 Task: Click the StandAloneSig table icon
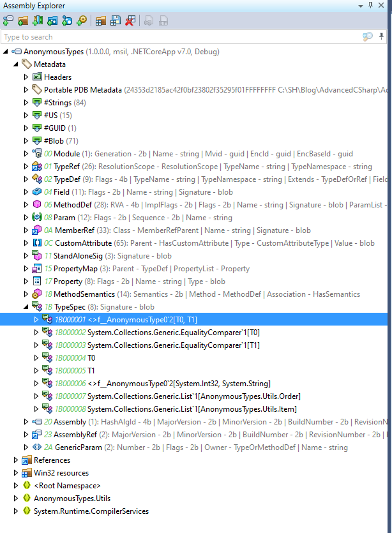[37, 255]
